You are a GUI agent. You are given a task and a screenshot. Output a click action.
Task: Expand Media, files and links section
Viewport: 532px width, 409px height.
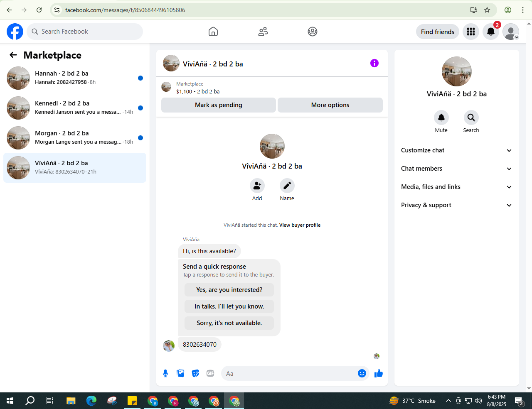457,187
